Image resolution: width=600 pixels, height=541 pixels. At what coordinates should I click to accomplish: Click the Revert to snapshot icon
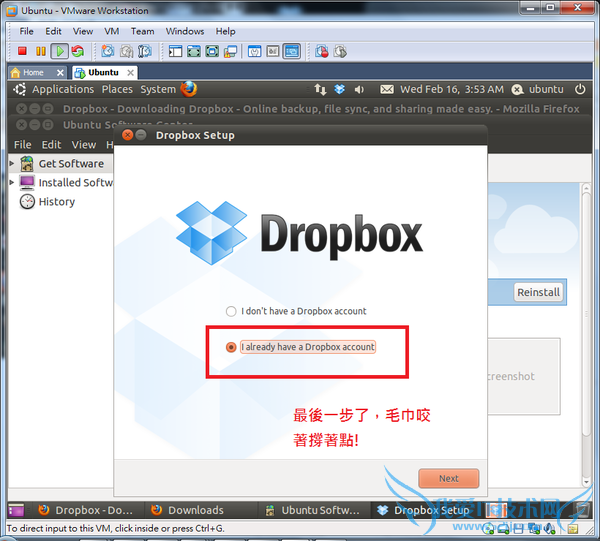pyautogui.click(x=126, y=51)
